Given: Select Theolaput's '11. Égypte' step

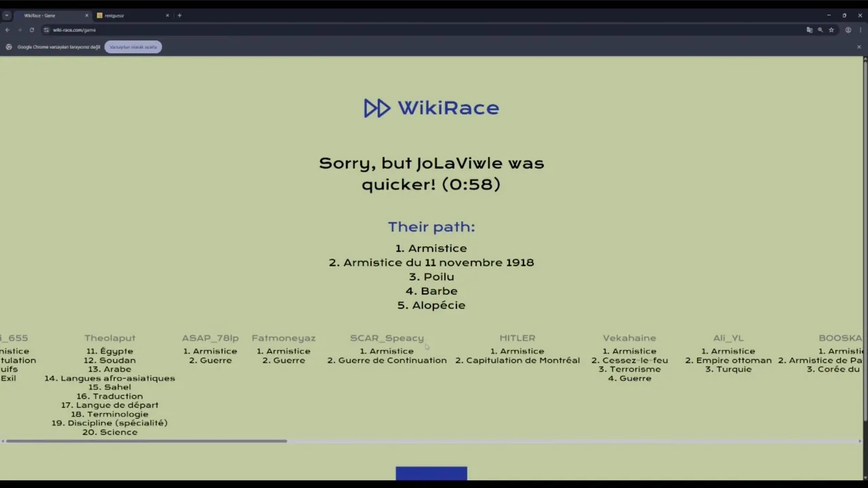Looking at the screenshot, I should point(110,351).
